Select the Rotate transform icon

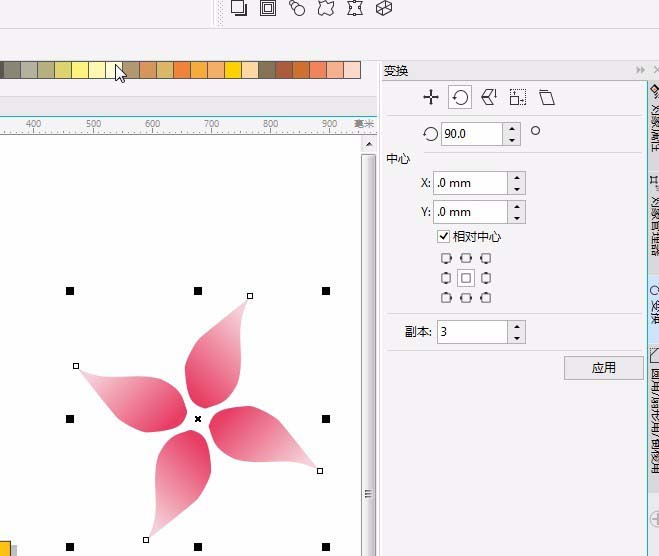[x=460, y=97]
